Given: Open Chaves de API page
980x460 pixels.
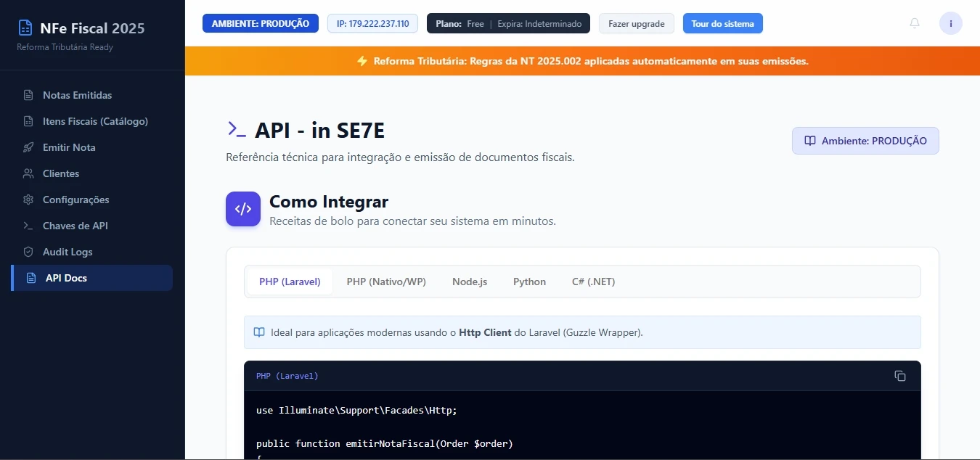Looking at the screenshot, I should 75,226.
